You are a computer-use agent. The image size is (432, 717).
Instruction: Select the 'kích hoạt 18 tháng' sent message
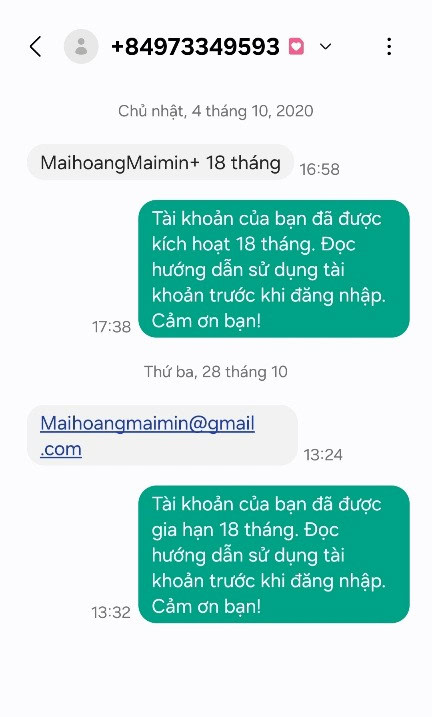[274, 269]
